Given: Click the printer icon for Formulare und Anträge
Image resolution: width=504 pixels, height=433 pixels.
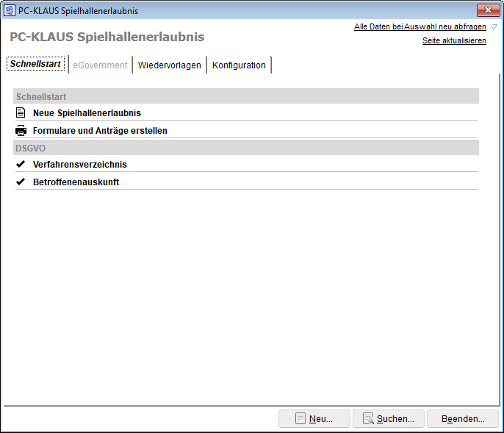Looking at the screenshot, I should coord(21,131).
